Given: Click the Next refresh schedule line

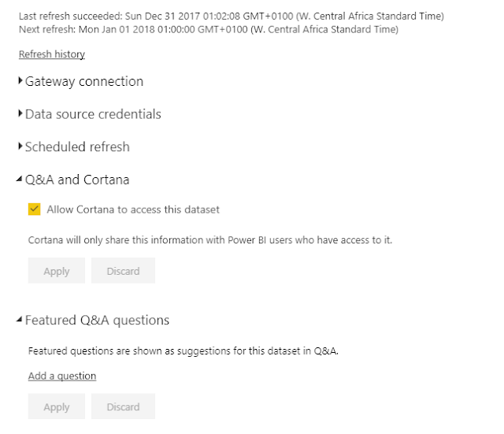Looking at the screenshot, I should click(208, 29).
